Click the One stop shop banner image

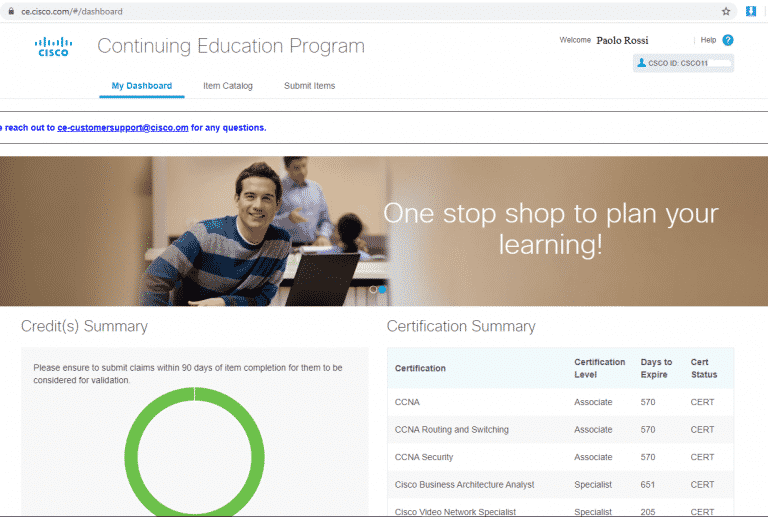(x=384, y=231)
